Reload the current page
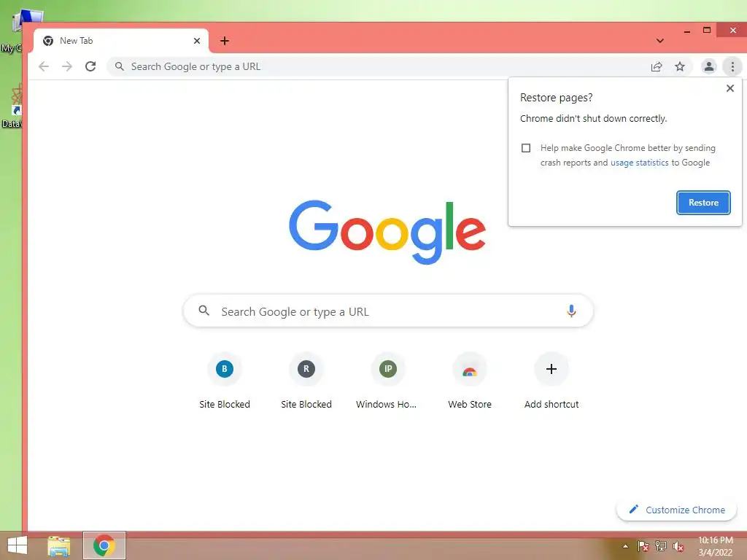The height and width of the screenshot is (560, 747). (90, 66)
